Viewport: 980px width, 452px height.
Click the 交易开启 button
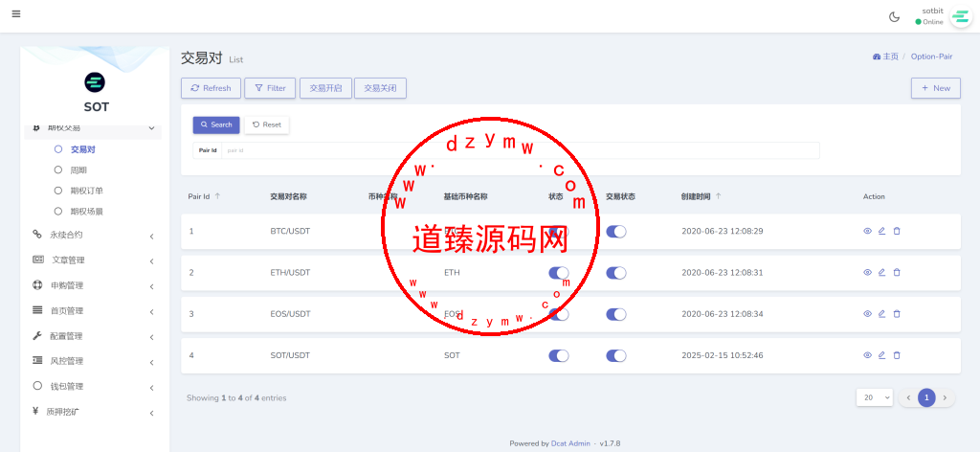tap(325, 88)
